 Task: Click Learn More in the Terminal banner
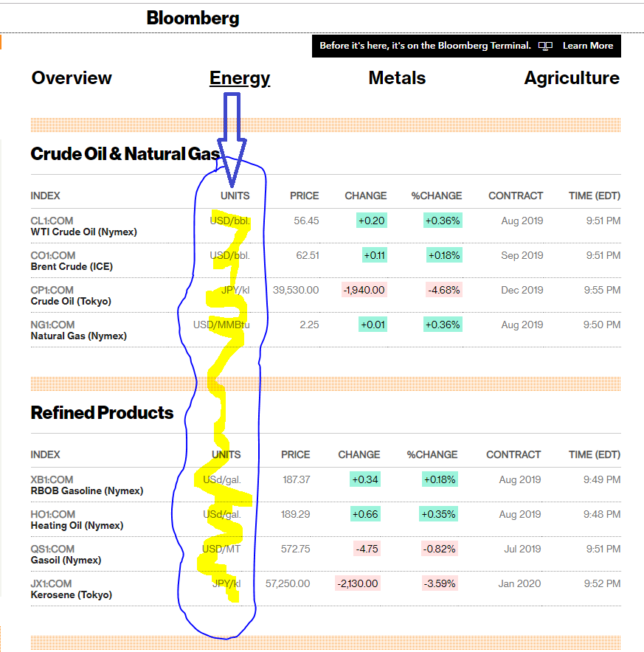587,46
